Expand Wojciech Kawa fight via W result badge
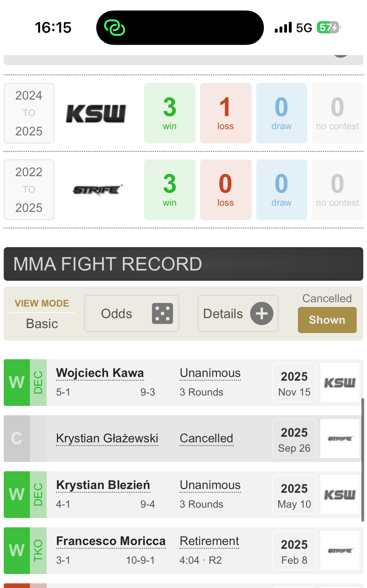367x588 pixels. click(17, 383)
